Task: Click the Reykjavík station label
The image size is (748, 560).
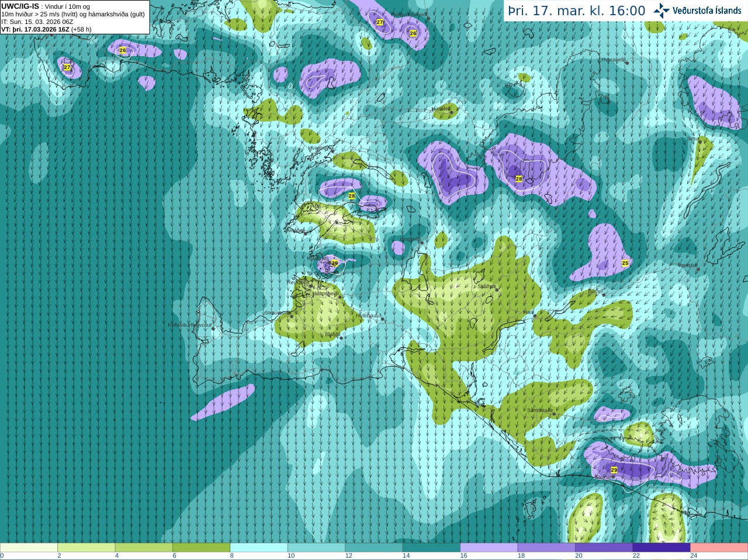Action: 298,282
